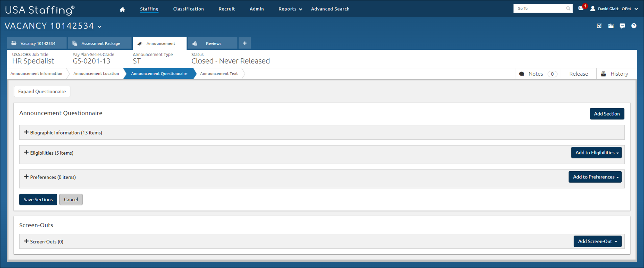Open Advanced Search
The height and width of the screenshot is (268, 644).
(x=330, y=9)
